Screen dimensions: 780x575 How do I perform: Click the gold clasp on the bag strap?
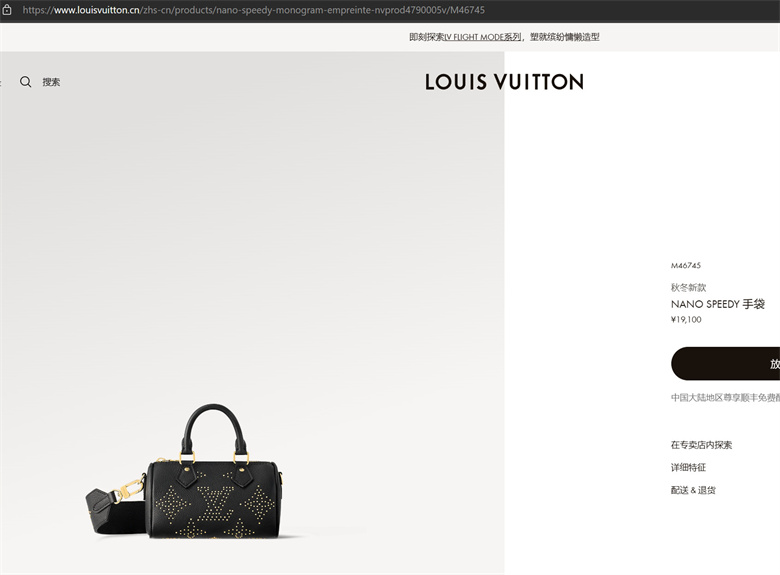128,488
